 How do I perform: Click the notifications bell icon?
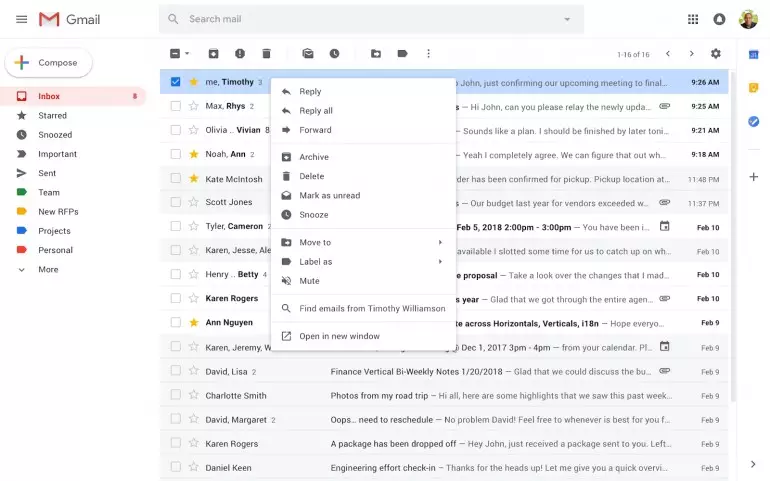(x=719, y=19)
